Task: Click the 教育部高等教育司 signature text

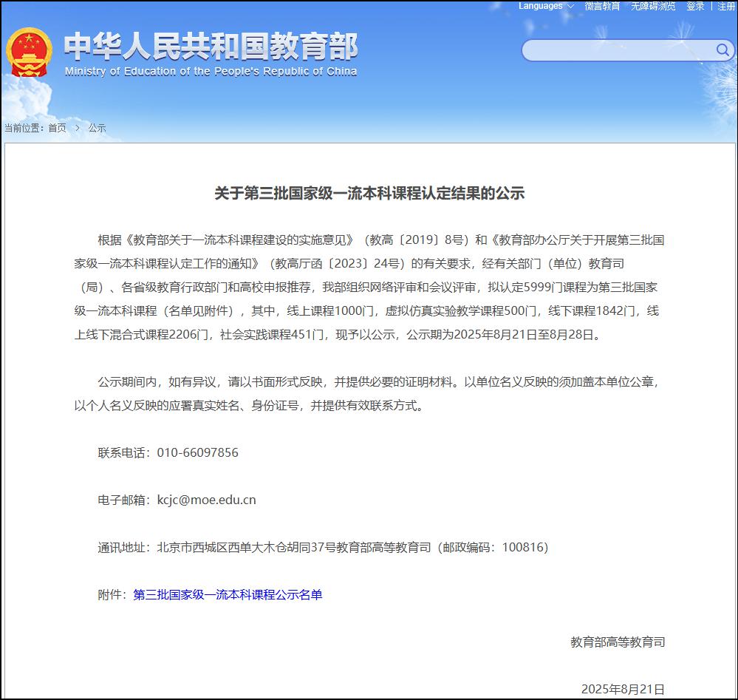Action: point(618,642)
